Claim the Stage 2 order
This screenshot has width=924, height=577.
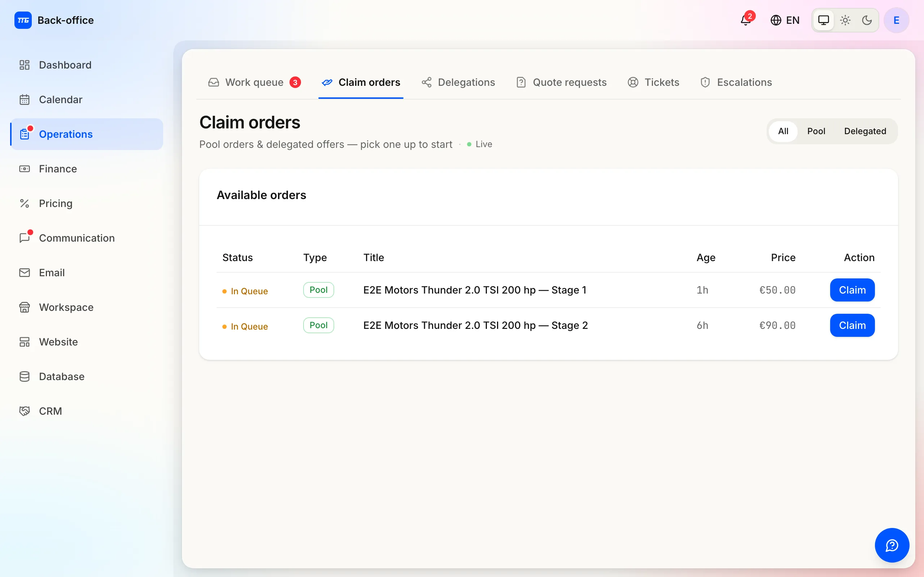(852, 326)
